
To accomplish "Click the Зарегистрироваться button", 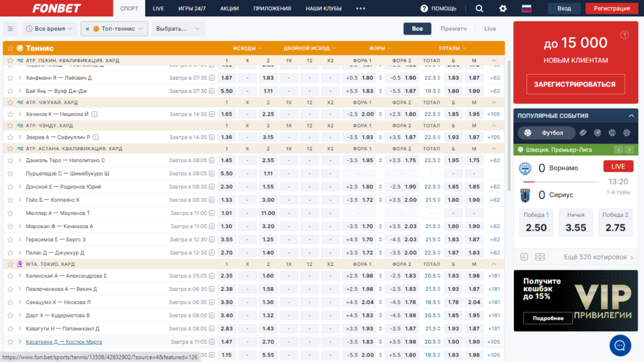I will click(x=575, y=84).
